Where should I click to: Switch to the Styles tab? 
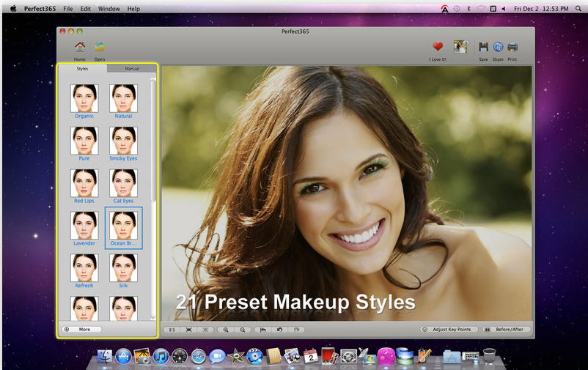pyautogui.click(x=83, y=69)
